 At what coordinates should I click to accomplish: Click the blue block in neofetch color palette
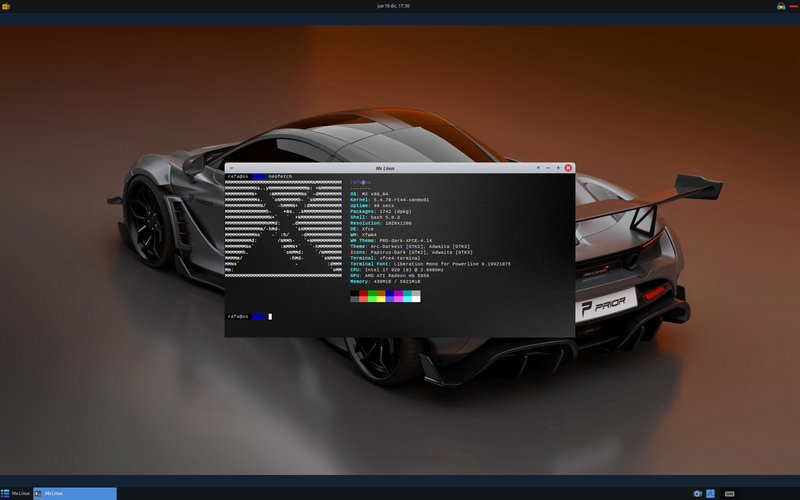(390, 296)
